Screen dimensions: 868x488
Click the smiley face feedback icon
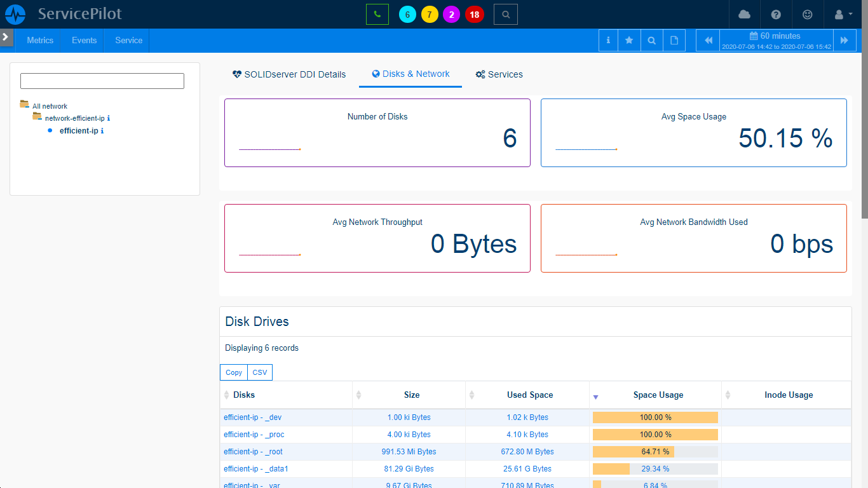click(x=807, y=14)
